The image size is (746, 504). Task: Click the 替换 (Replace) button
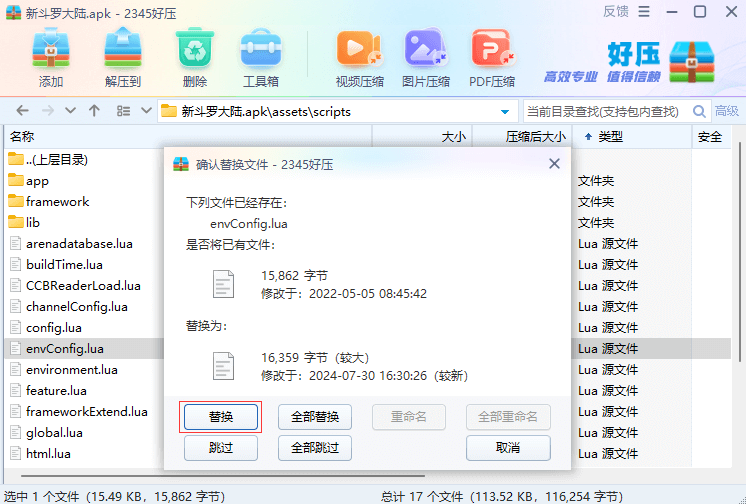point(221,417)
